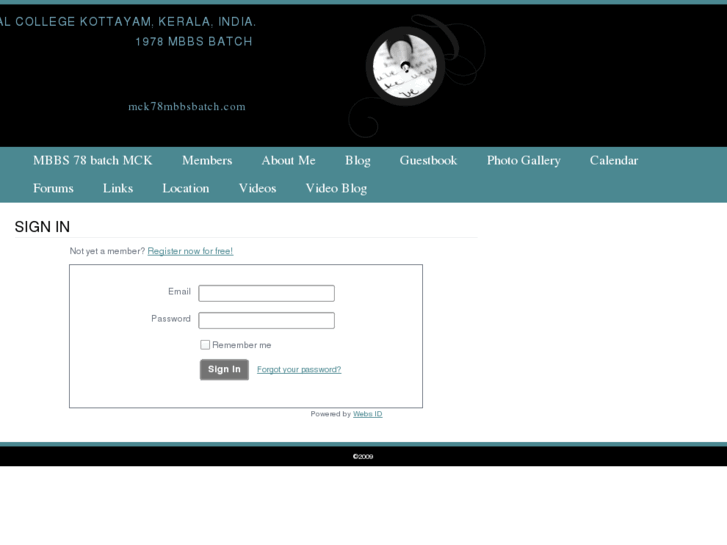The width and height of the screenshot is (727, 545).
Task: Go to the Forums section
Action: tap(53, 188)
